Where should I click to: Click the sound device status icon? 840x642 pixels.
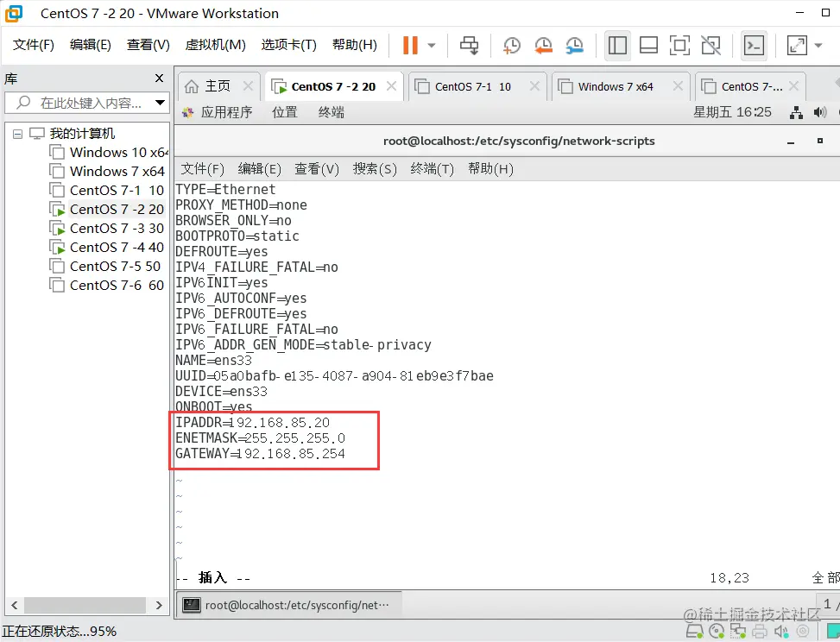781,632
